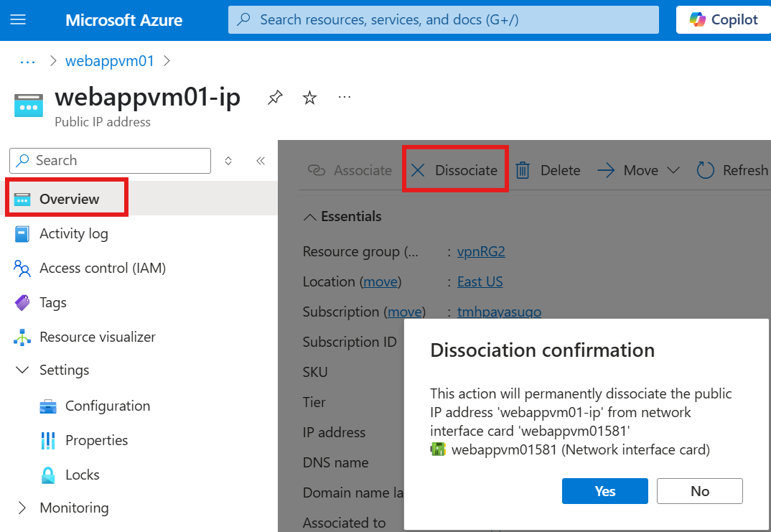Image resolution: width=771 pixels, height=532 pixels.
Task: Open Locks under Settings
Action: [x=82, y=475]
